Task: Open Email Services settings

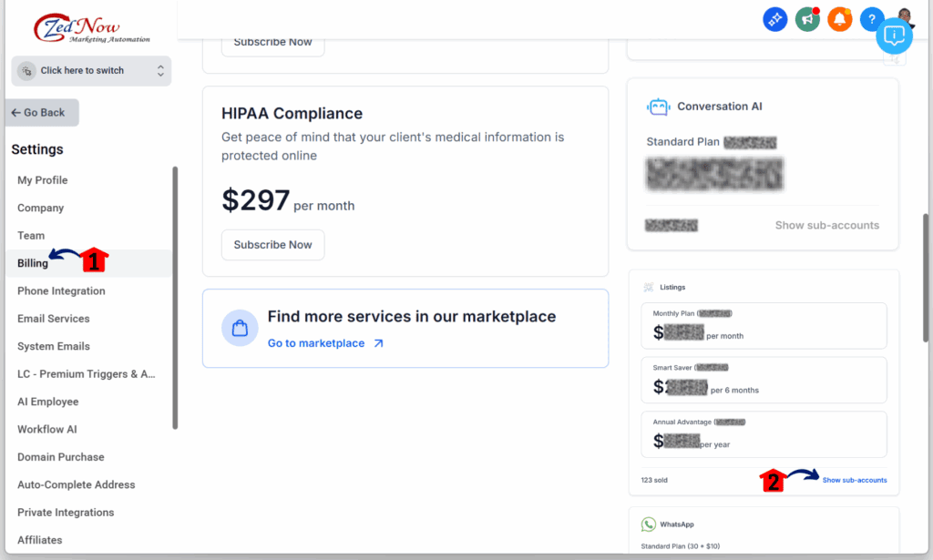Action: [x=54, y=319]
